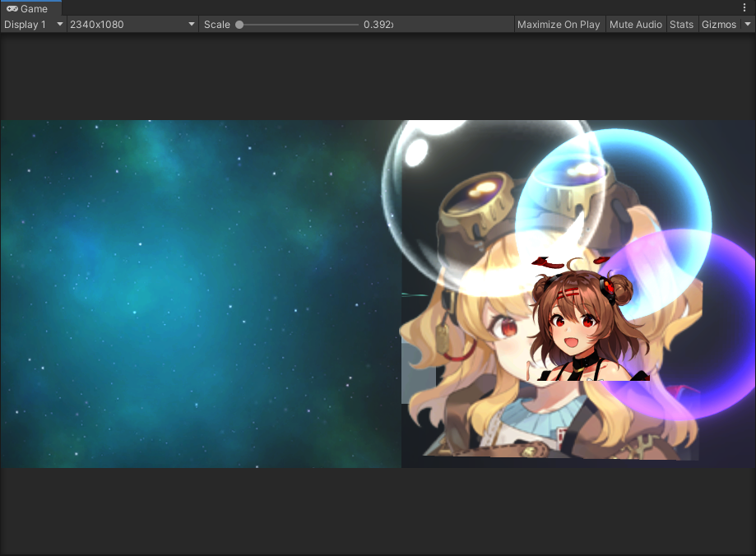The width and height of the screenshot is (756, 556).
Task: Expand the Gizmos dropdown arrow
Action: click(747, 25)
